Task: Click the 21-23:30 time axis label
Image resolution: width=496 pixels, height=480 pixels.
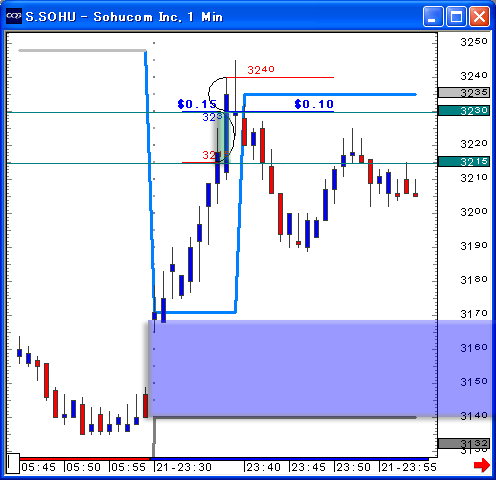Action: coord(184,467)
